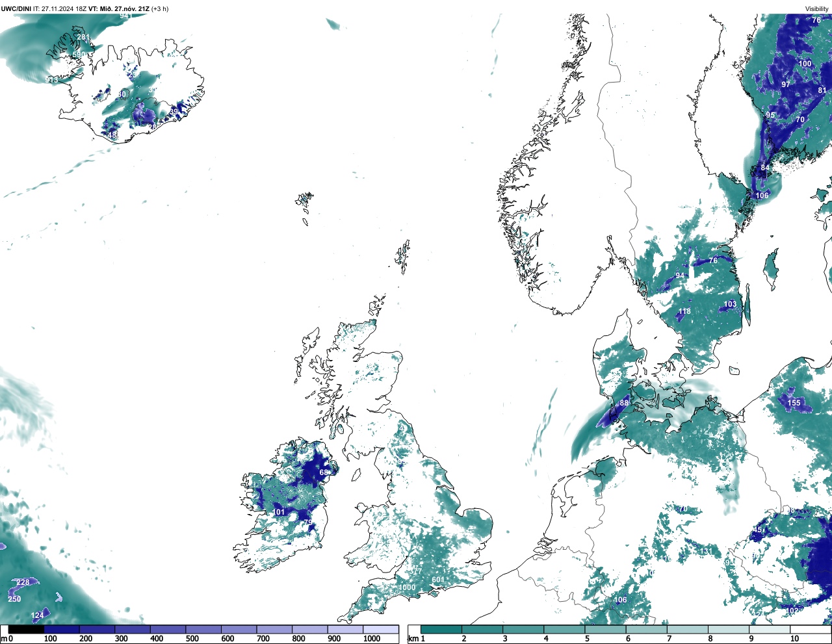Viewport: 832px width, 644px height.
Task: Click the 'UWC/DINI' model title text
Action: pos(16,9)
